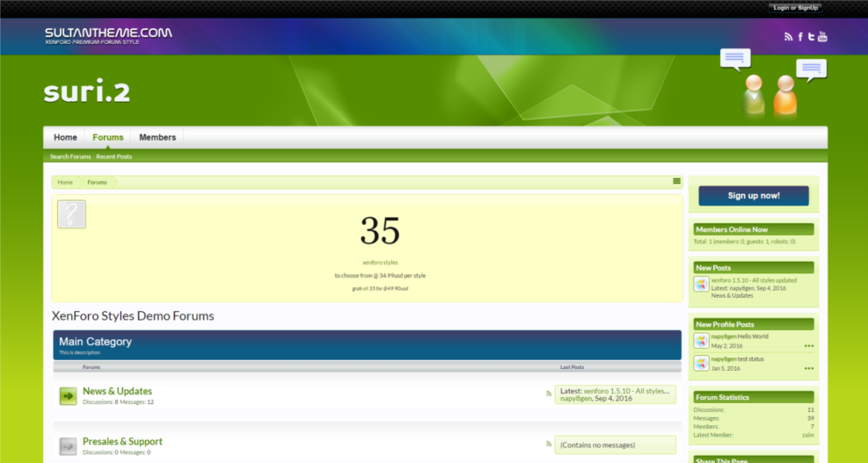The width and height of the screenshot is (868, 463).
Task: Open the Search Forums link
Action: pos(70,156)
